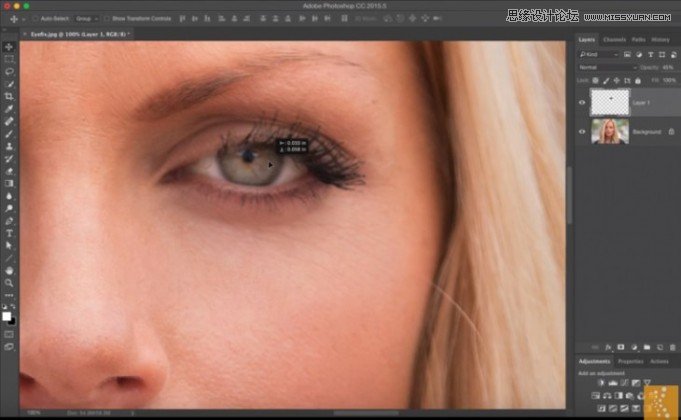The height and width of the screenshot is (420, 681).
Task: Create new adjustment layer from Layers footer
Action: coord(634,347)
